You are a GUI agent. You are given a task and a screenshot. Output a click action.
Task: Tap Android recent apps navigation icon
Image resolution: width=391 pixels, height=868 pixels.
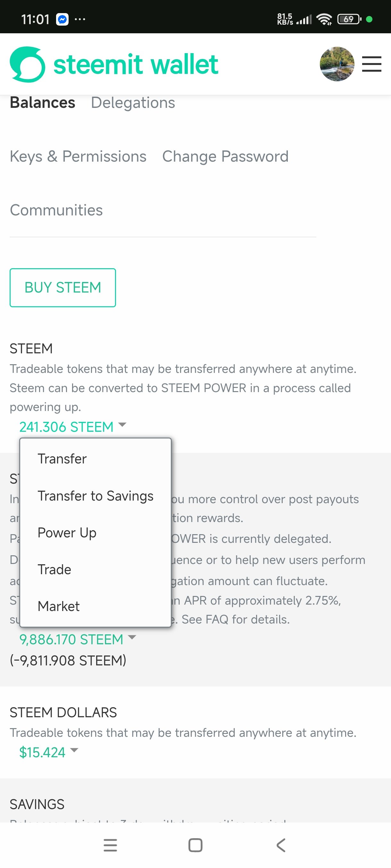110,845
